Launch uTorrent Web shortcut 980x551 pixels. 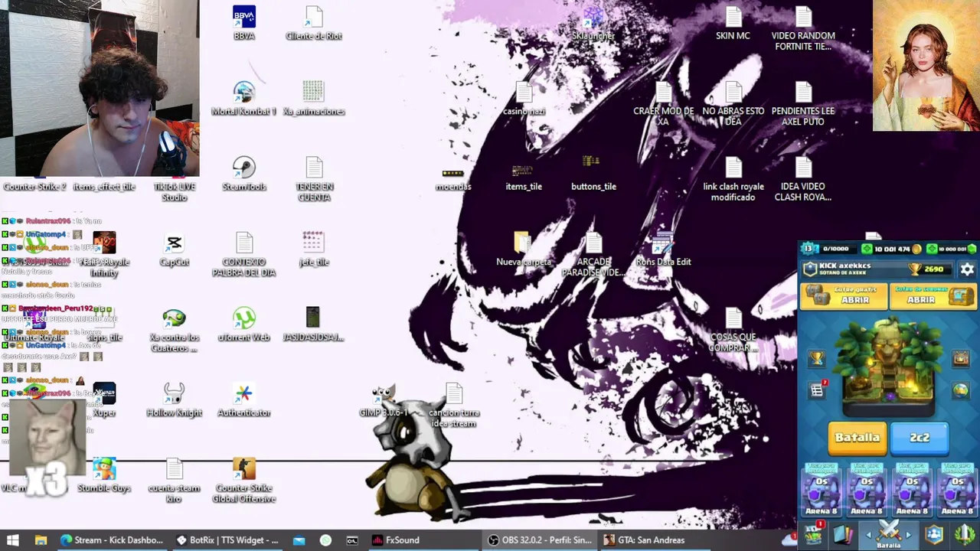[244, 324]
